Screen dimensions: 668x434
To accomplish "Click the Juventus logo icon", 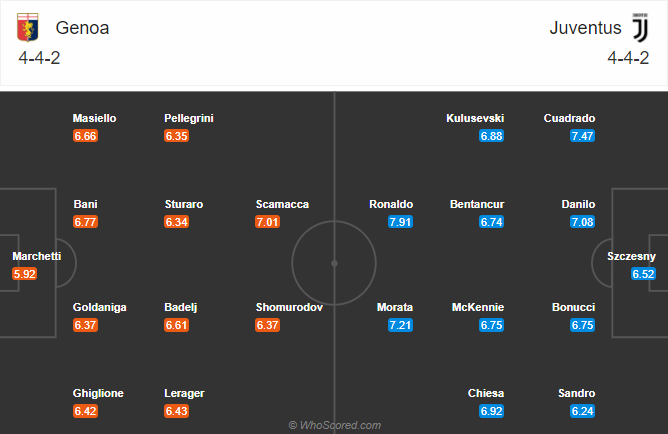I will tap(640, 27).
